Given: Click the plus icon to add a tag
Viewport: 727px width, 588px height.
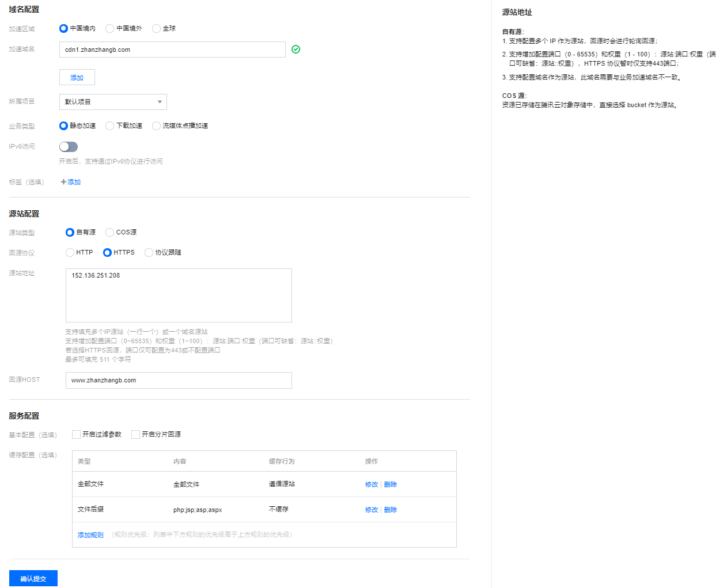Looking at the screenshot, I should 63,182.
